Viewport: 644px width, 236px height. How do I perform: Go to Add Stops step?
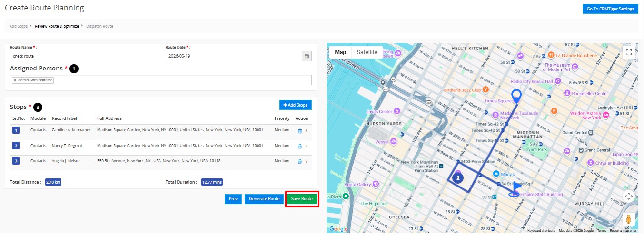pyautogui.click(x=19, y=26)
